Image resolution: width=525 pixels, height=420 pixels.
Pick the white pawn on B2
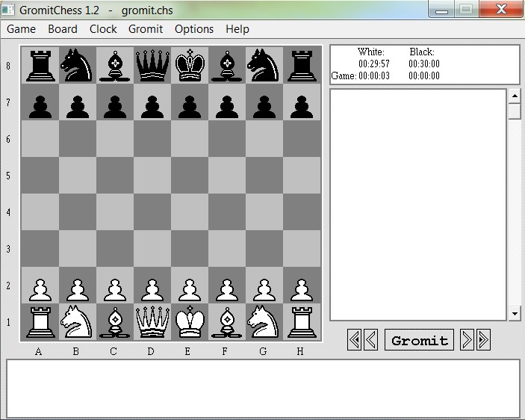tap(78, 290)
